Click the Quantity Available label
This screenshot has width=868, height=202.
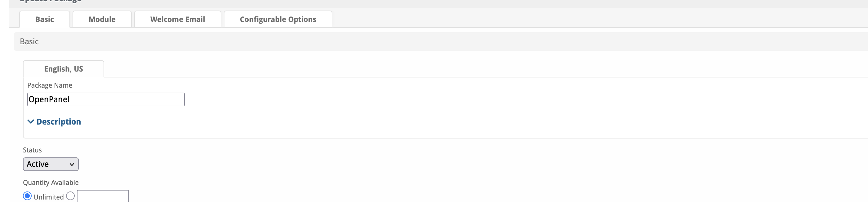[51, 182]
